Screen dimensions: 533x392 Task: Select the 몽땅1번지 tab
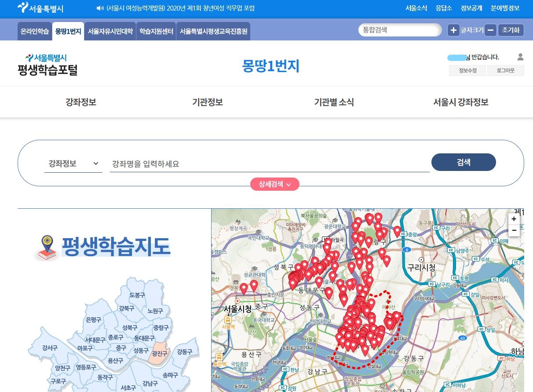coord(68,32)
